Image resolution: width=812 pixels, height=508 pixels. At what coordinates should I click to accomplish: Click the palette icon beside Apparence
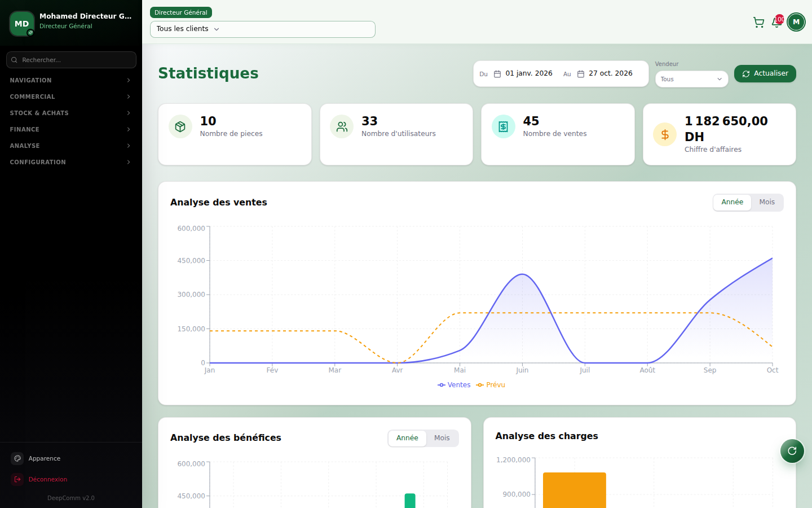17,458
